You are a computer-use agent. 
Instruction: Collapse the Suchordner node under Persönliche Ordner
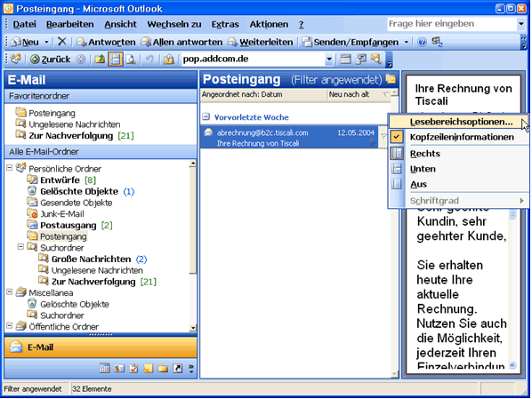pos(20,246)
